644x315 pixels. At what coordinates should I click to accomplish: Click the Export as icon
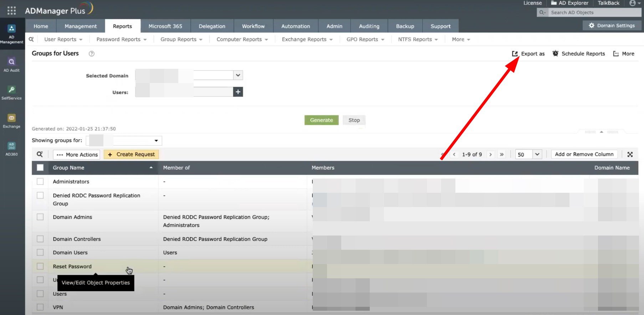pyautogui.click(x=515, y=53)
